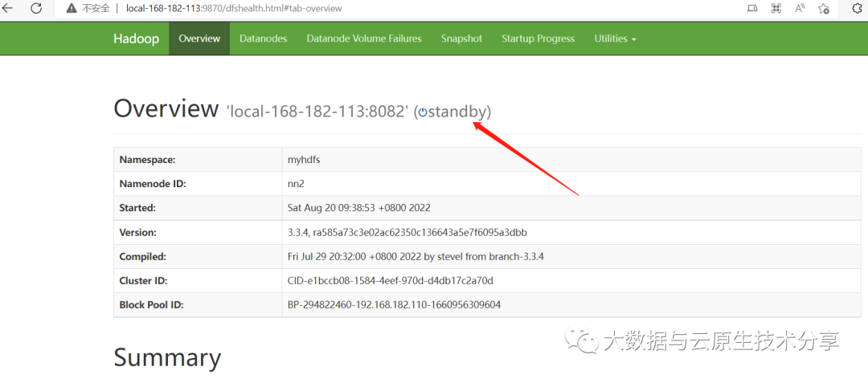The width and height of the screenshot is (868, 379).
Task: Select the Overview tab
Action: click(x=199, y=39)
